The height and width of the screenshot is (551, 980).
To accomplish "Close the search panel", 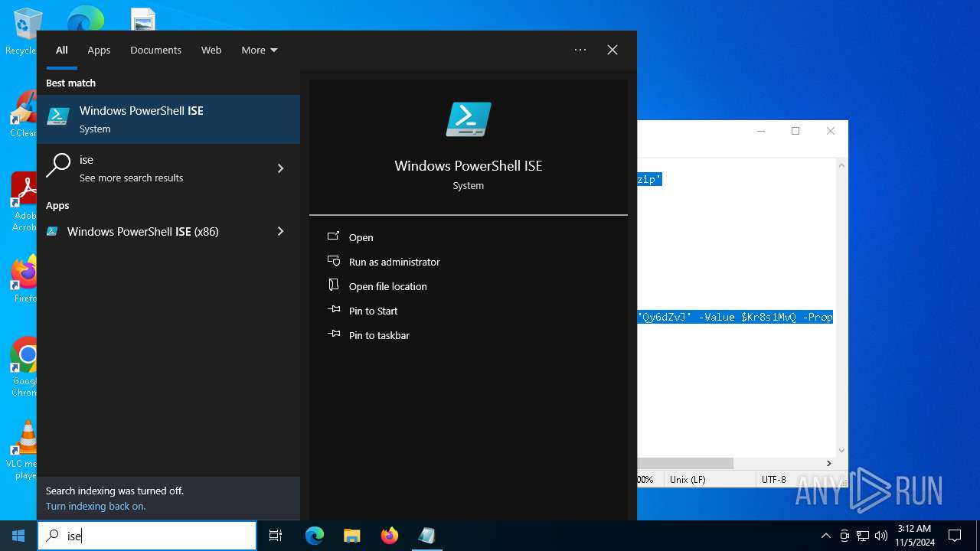I will point(612,50).
